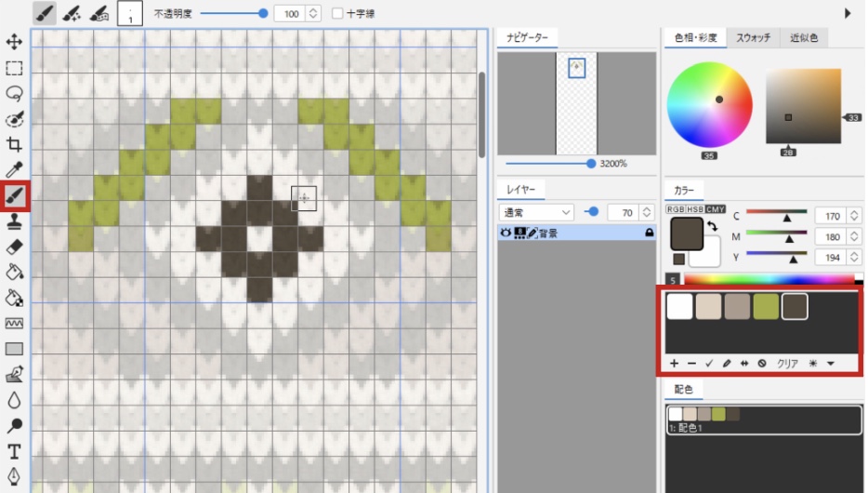Click the navigator preview thumbnail
This screenshot has width=868, height=493.
pos(576,103)
